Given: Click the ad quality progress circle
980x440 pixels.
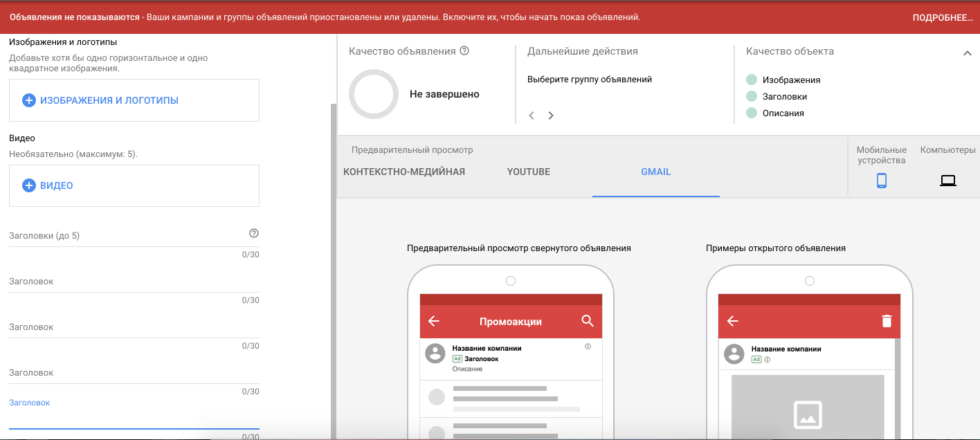Looking at the screenshot, I should click(x=374, y=94).
